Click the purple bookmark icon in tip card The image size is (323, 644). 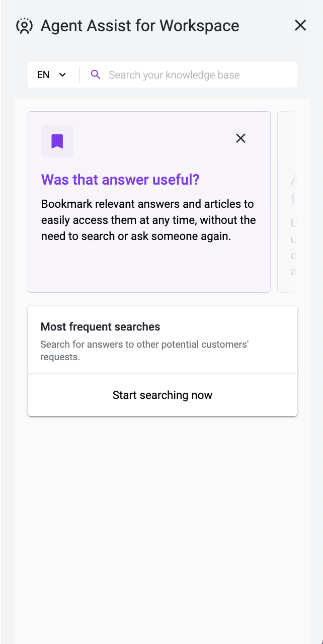point(57,141)
